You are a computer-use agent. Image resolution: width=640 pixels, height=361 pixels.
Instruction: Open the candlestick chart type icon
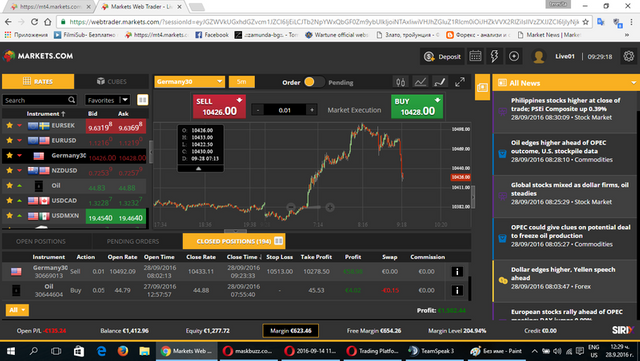tap(400, 82)
